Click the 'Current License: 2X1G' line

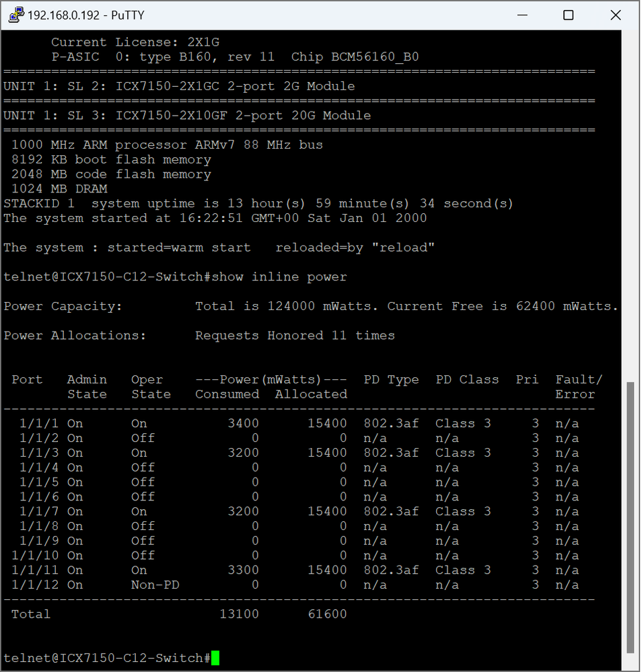135,42
